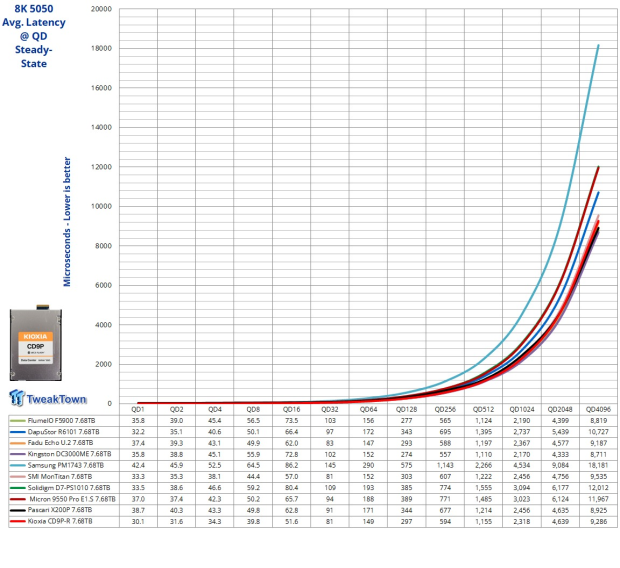Click the QD16 column header
The image size is (620, 568).
[291, 410]
